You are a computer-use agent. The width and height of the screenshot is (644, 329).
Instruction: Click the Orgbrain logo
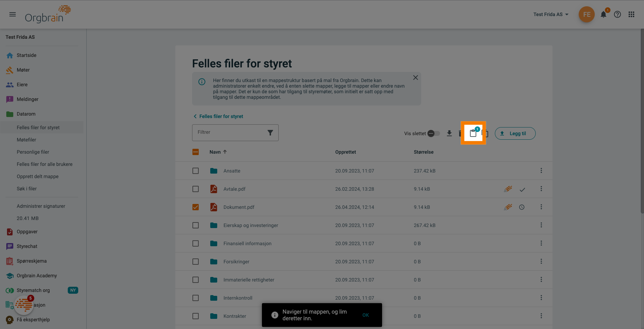point(48,14)
